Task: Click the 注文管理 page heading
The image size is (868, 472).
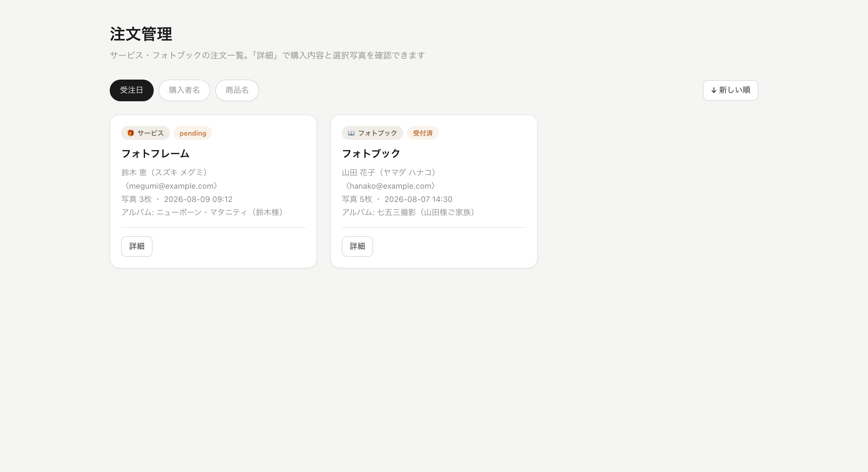Action: [141, 34]
